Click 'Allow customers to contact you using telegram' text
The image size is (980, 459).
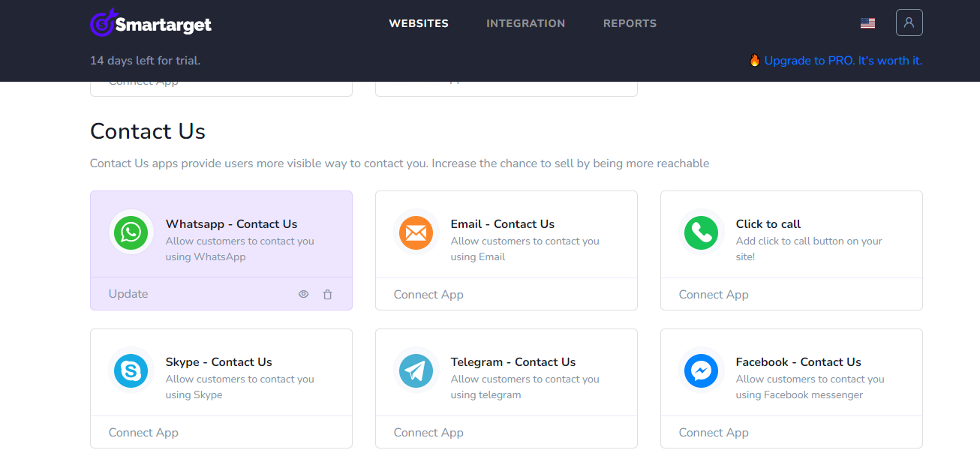pos(525,387)
